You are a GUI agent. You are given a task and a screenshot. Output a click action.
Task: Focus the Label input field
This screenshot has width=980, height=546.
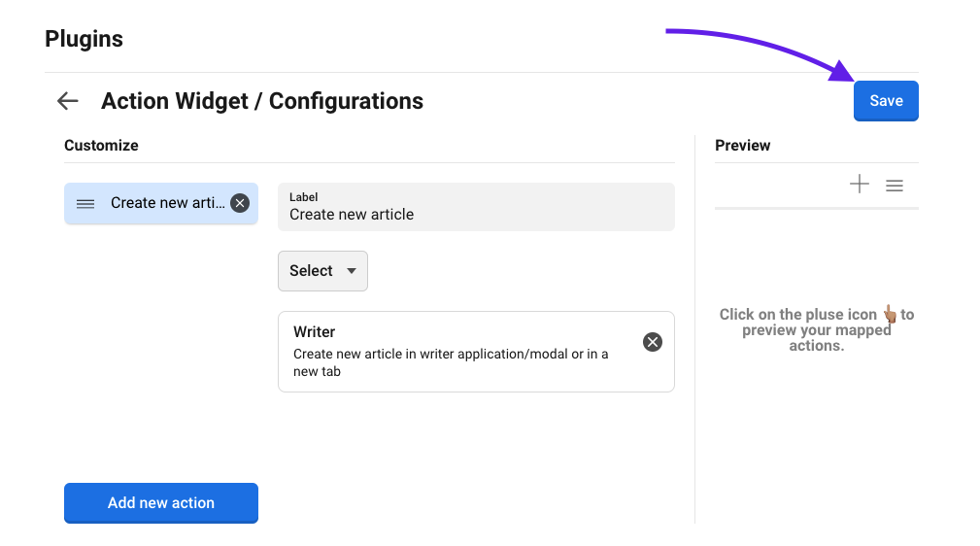pyautogui.click(x=476, y=215)
